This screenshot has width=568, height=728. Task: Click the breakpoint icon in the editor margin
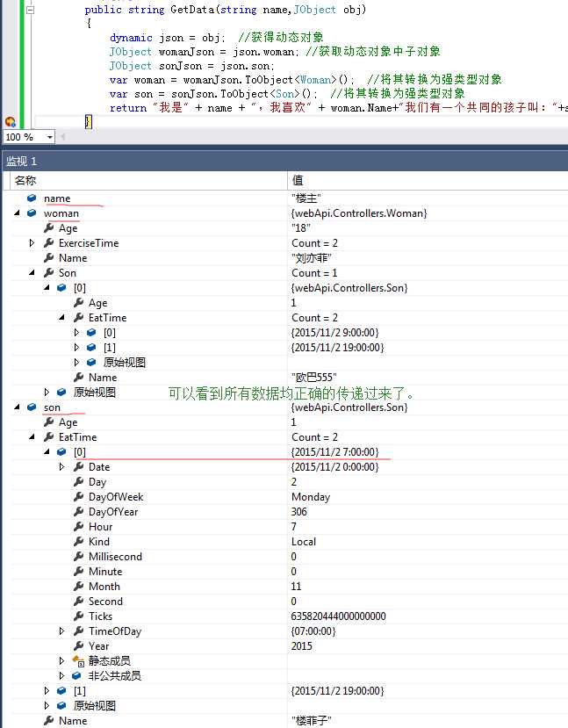pos(10,122)
